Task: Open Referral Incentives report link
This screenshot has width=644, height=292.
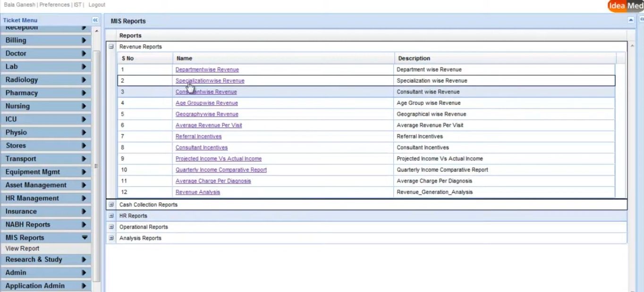Action: 198,136
